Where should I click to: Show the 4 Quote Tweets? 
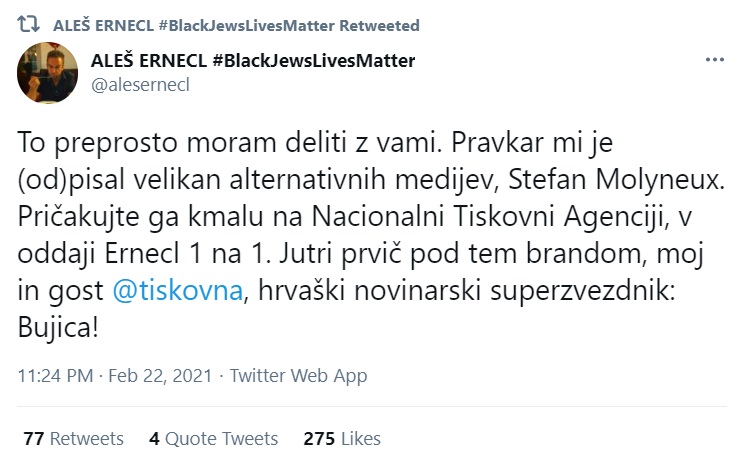(x=213, y=439)
